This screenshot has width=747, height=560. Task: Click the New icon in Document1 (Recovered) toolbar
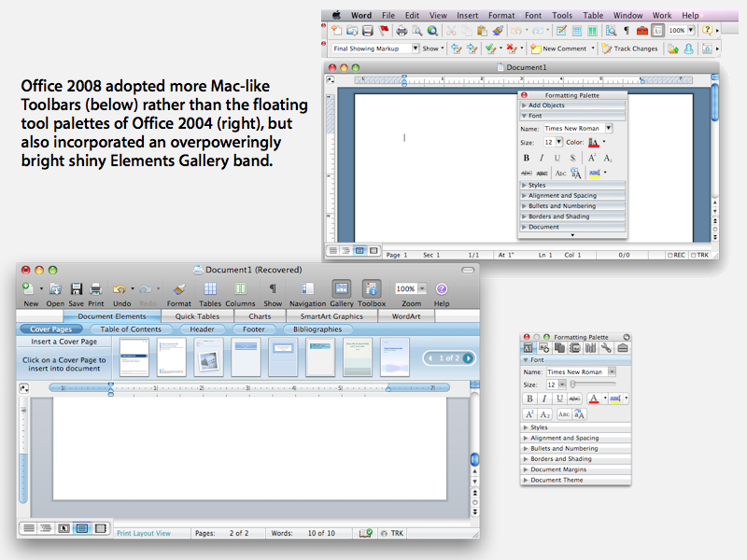pyautogui.click(x=28, y=288)
